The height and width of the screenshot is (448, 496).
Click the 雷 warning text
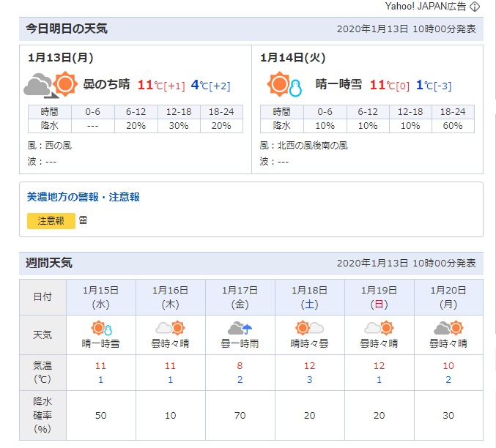[x=83, y=220]
